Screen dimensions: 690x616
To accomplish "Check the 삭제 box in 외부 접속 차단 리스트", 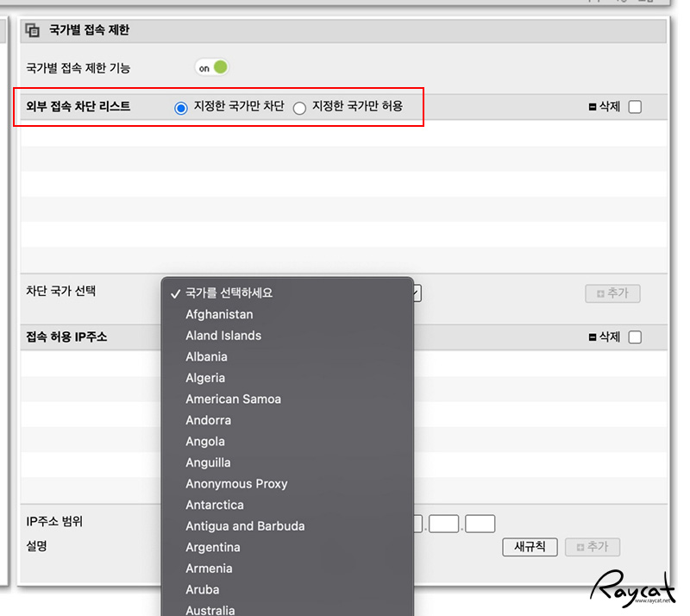I will (635, 107).
